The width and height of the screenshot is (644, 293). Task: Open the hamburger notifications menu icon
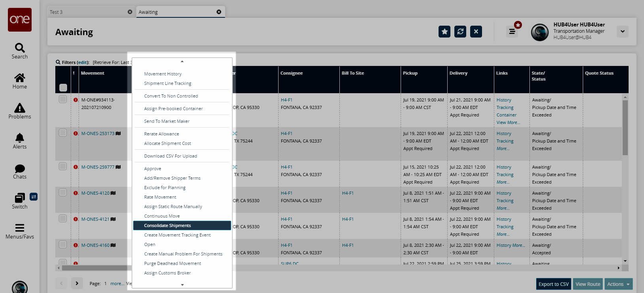[x=512, y=32]
